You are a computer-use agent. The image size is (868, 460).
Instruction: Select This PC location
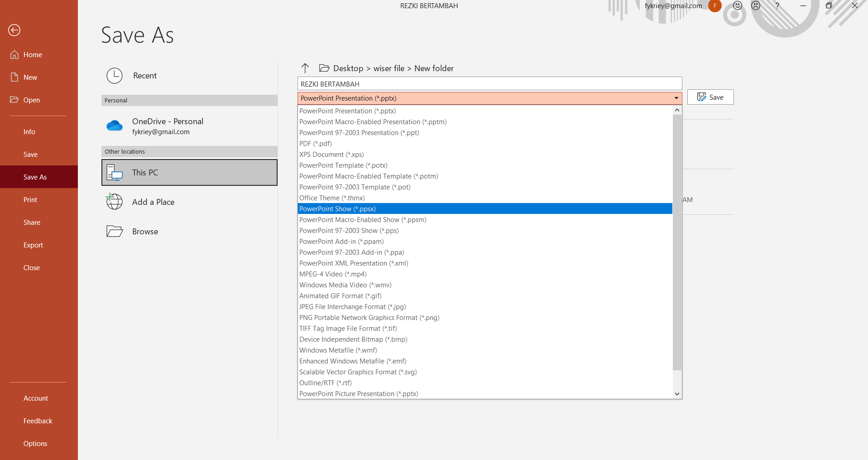pyautogui.click(x=189, y=172)
